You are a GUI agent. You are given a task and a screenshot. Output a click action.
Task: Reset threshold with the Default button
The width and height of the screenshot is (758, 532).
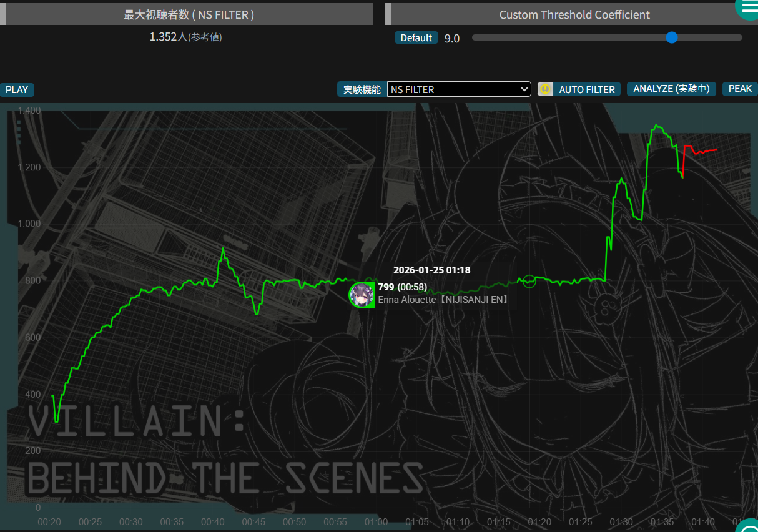416,38
